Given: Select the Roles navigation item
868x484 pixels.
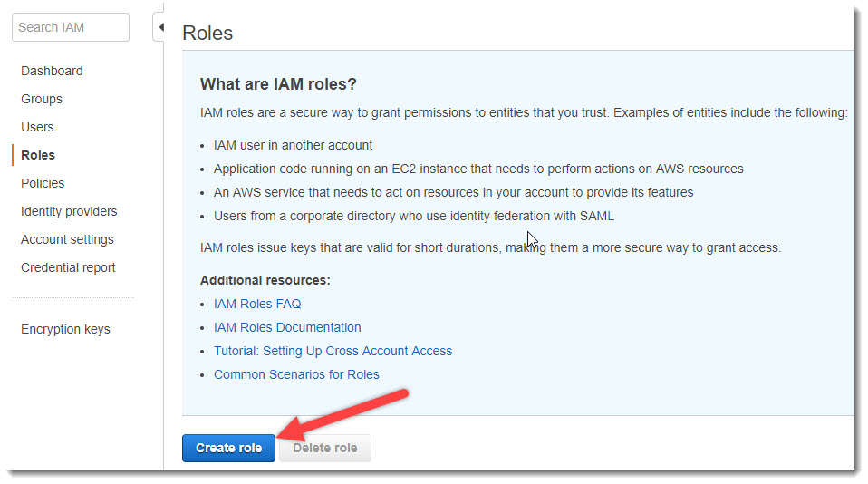Looking at the screenshot, I should (x=38, y=155).
